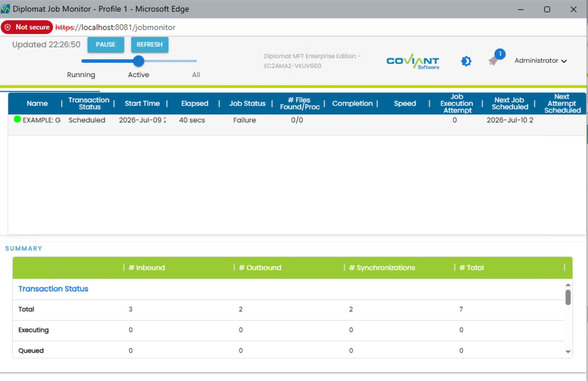The width and height of the screenshot is (588, 381).
Task: Click the Coviant Software logo
Action: coord(413,61)
